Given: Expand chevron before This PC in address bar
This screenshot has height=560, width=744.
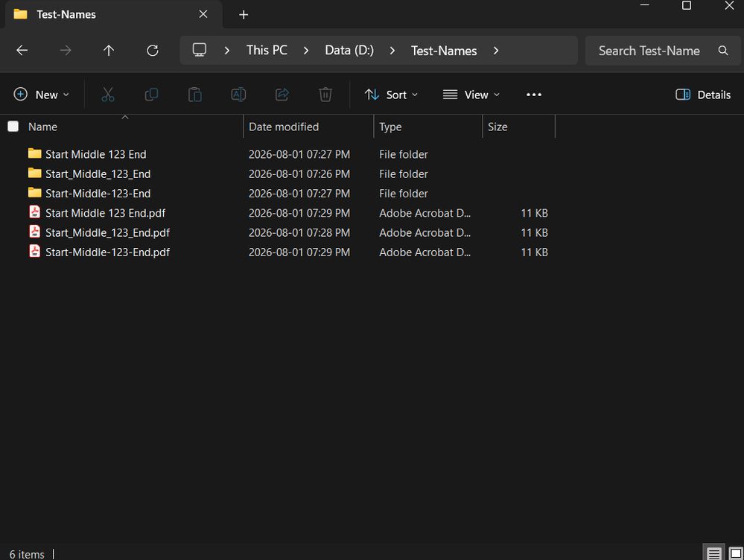Looking at the screenshot, I should [227, 51].
